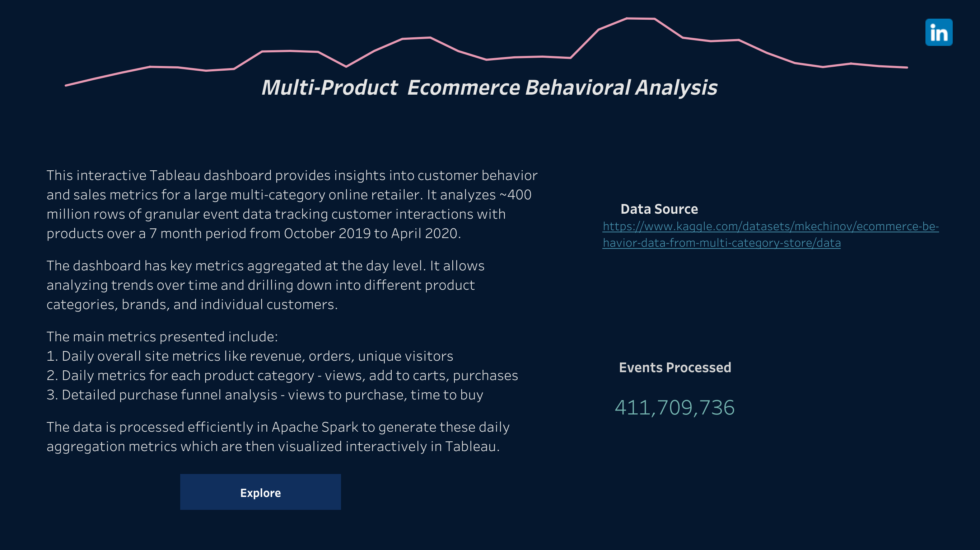The width and height of the screenshot is (980, 550).
Task: Open the Kaggle dataset URL link
Action: coord(770,234)
